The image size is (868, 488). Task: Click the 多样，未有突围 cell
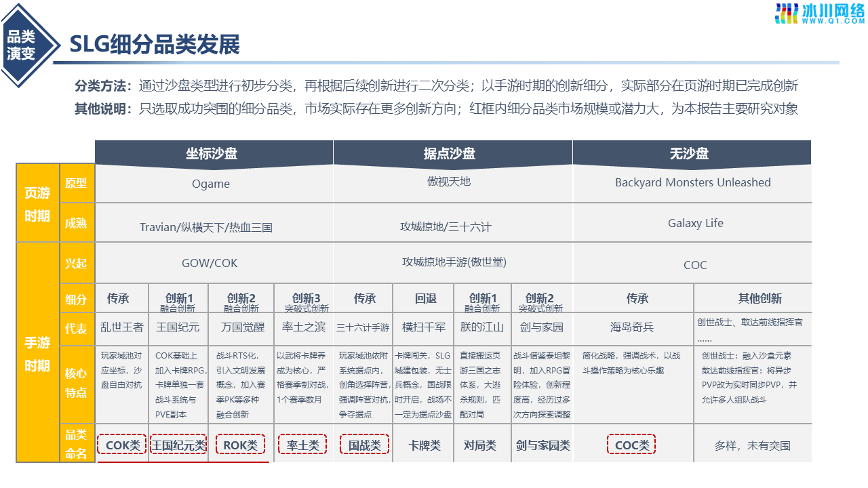coord(753,445)
